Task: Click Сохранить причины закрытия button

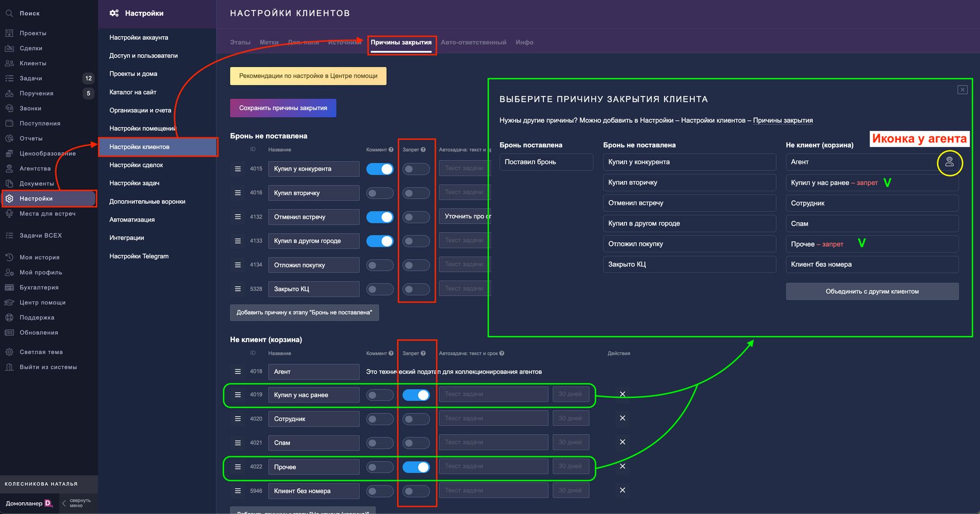Action: pyautogui.click(x=283, y=108)
